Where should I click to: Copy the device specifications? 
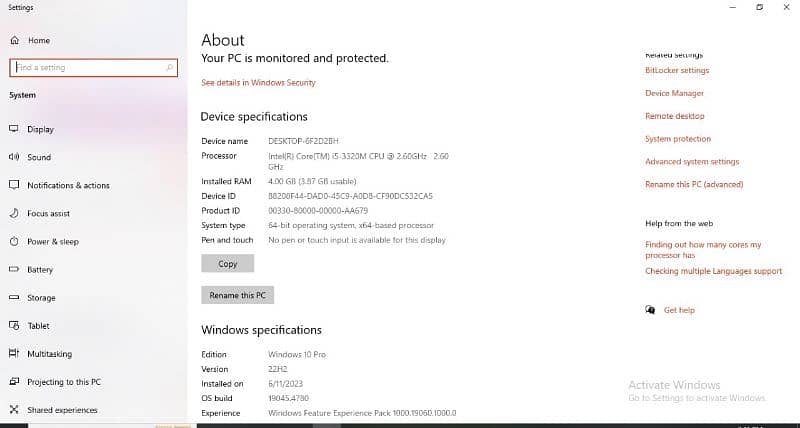228,264
